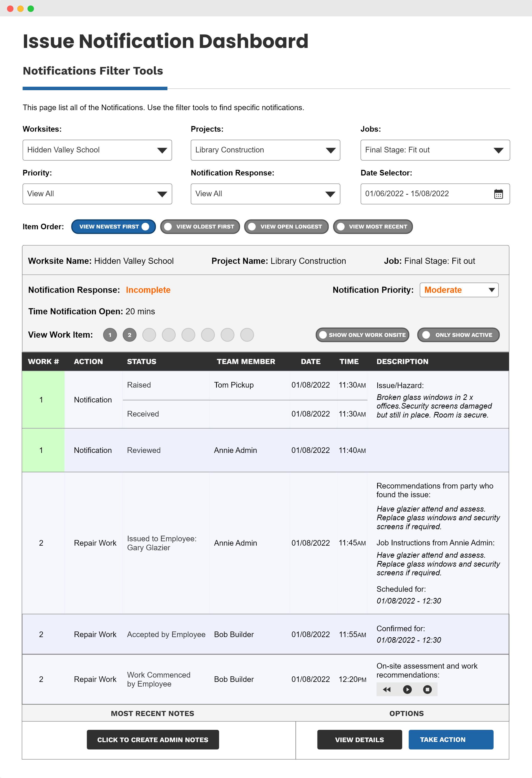The height and width of the screenshot is (778, 532).
Task: Enable View Oldest First ordering
Action: click(x=200, y=227)
